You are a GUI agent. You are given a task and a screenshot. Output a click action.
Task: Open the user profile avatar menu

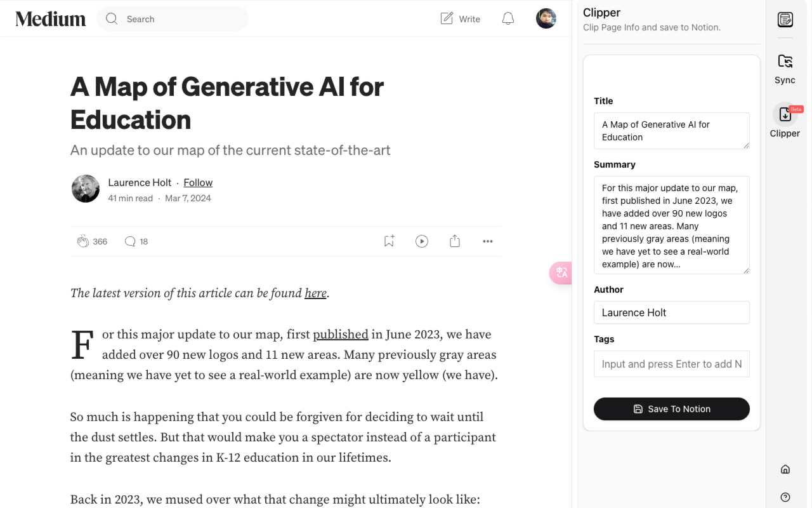click(546, 19)
